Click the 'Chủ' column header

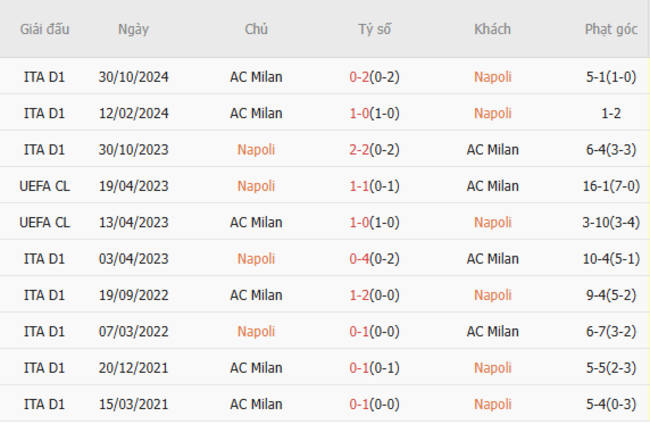tap(256, 29)
